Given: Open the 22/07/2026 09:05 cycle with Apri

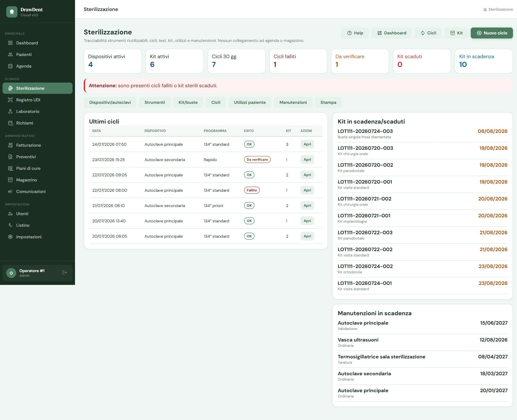Looking at the screenshot, I should point(307,175).
